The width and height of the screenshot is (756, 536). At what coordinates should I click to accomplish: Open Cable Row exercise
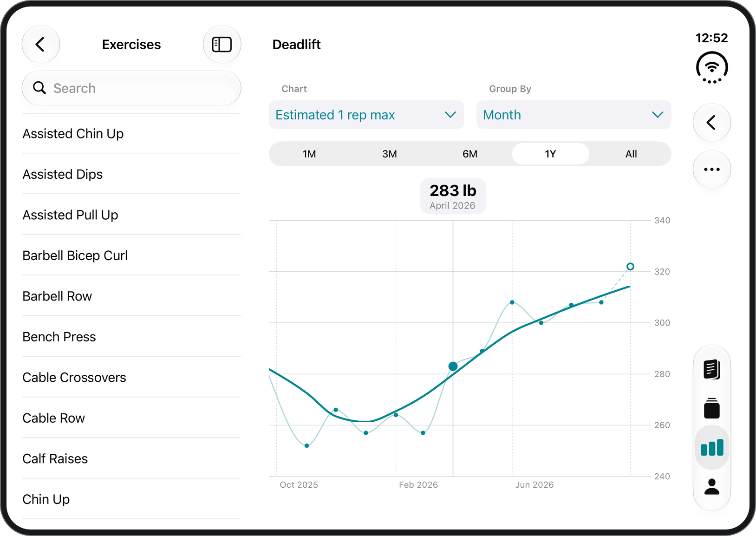pyautogui.click(x=131, y=418)
